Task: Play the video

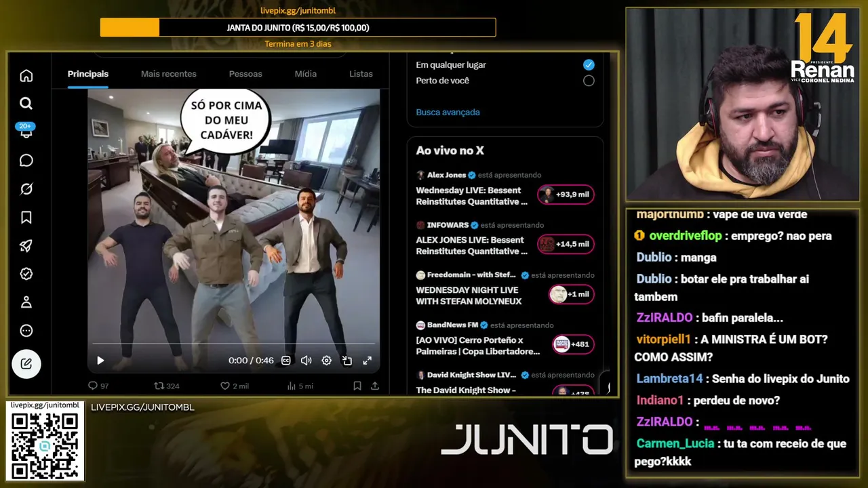Action: coord(100,361)
